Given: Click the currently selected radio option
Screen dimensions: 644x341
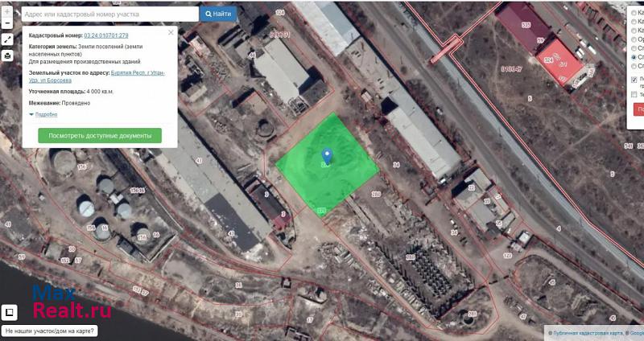Looking at the screenshot, I should 634,57.
